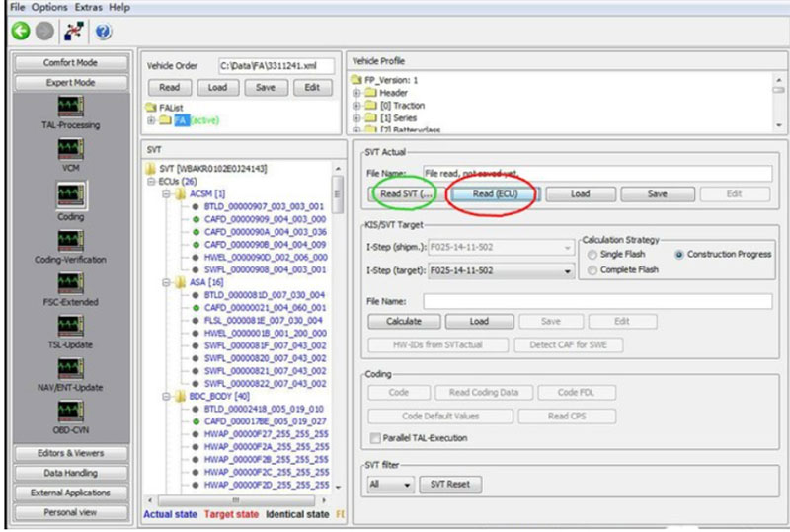Click Load button in KIS/SVT Target
Image resolution: width=790 pixels, height=532 pixels.
[x=479, y=322]
